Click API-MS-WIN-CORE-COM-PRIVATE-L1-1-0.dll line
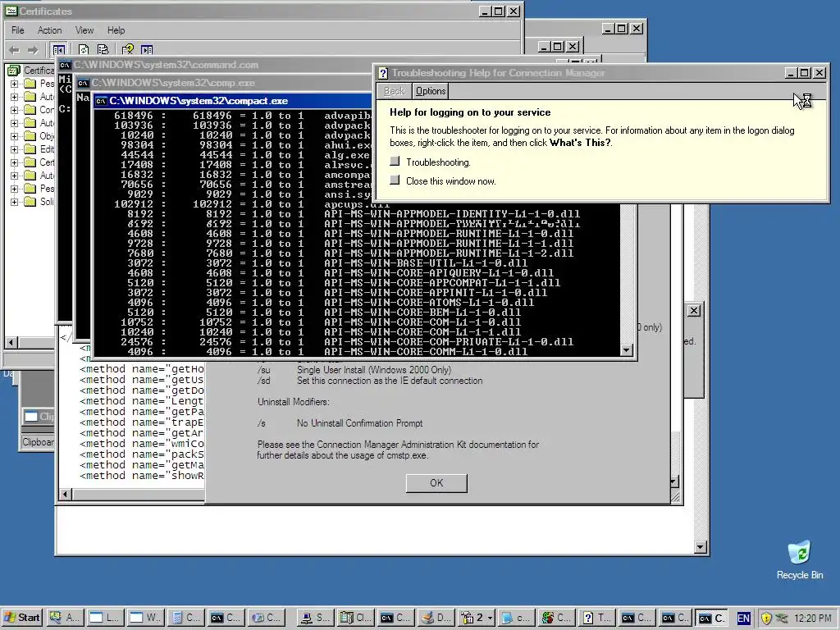This screenshot has width=840, height=630. (x=449, y=342)
